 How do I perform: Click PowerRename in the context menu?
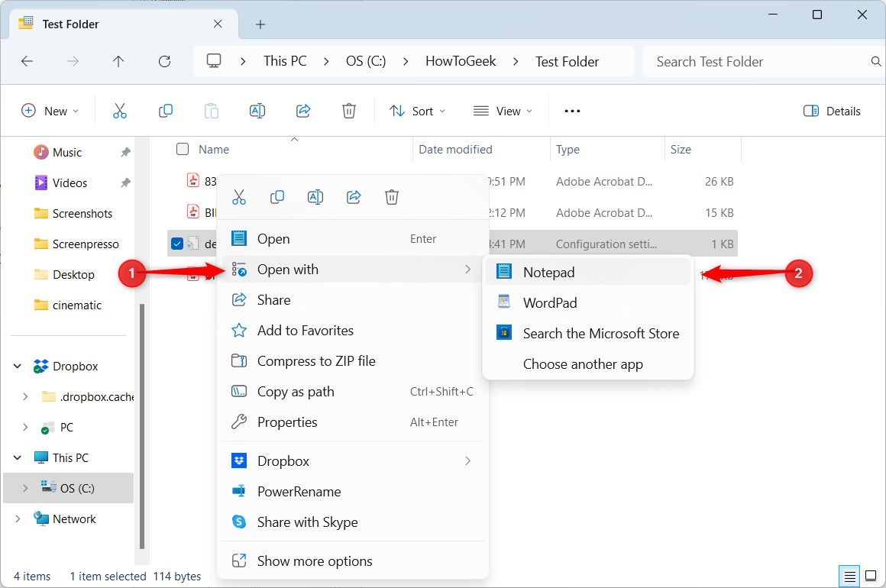[353, 492]
